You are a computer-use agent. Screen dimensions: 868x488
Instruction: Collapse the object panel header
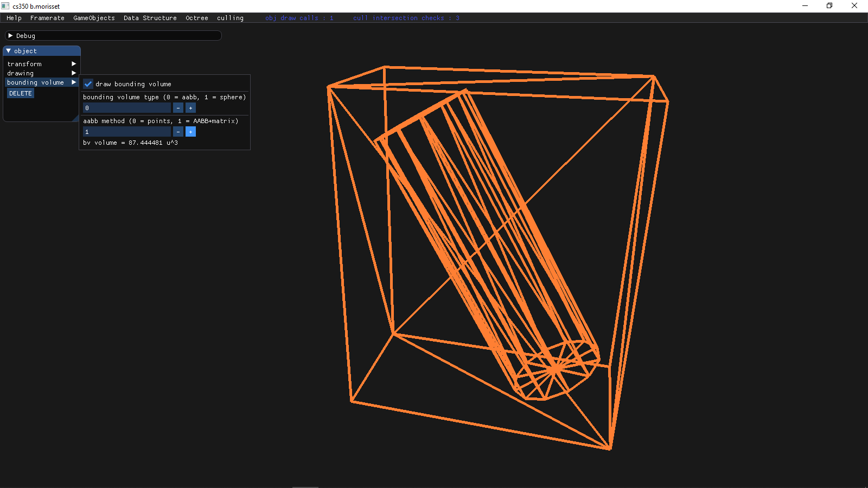point(9,51)
